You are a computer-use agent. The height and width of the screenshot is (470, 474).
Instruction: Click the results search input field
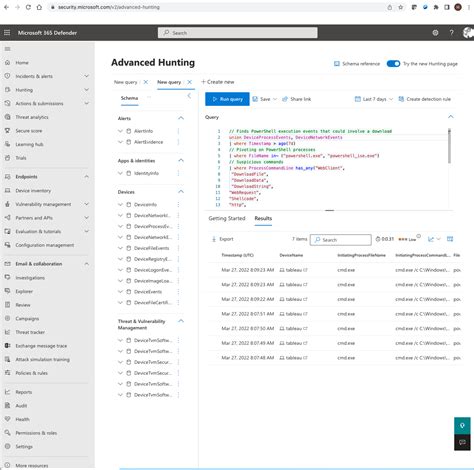(341, 240)
